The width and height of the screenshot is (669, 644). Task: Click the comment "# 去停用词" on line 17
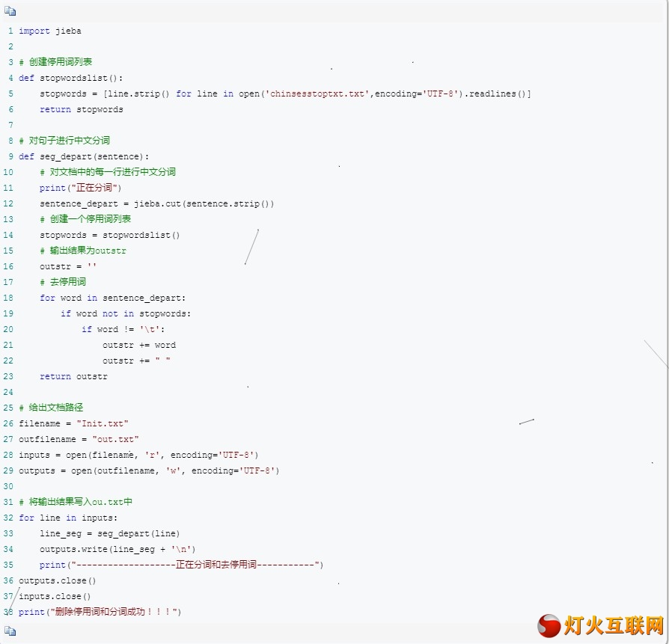(x=63, y=282)
